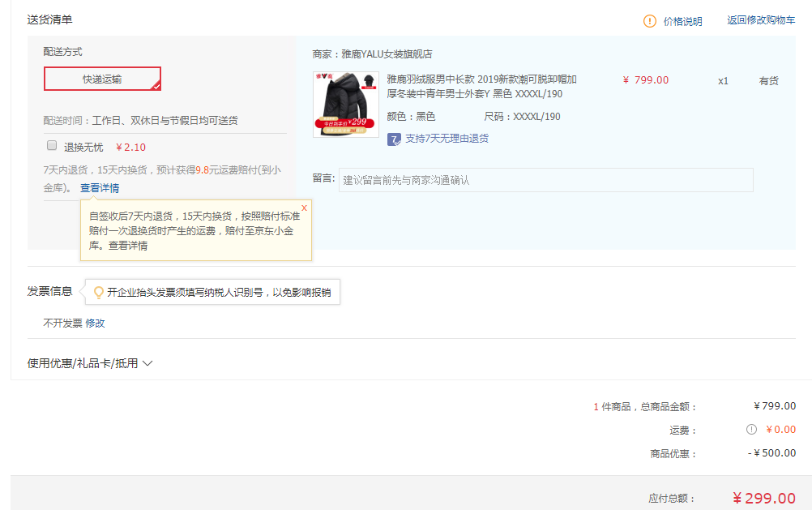Screen dimensions: 812x510
Task: Click the 7-day return badge icon
Action: pos(394,139)
